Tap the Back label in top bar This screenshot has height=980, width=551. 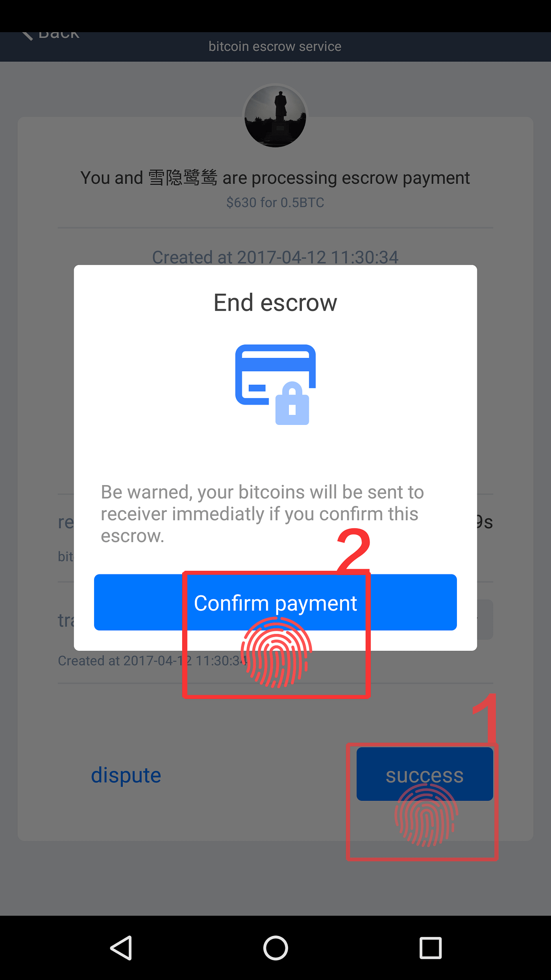pyautogui.click(x=59, y=35)
